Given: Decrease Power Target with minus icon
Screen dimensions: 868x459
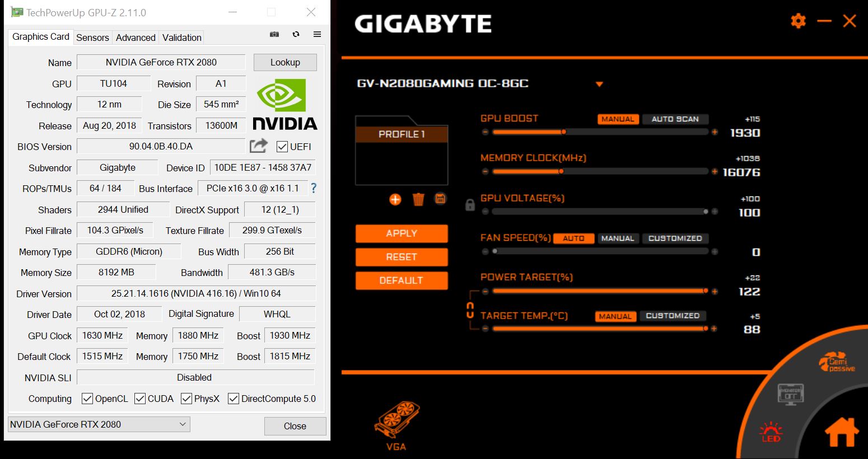Looking at the screenshot, I should pos(486,291).
